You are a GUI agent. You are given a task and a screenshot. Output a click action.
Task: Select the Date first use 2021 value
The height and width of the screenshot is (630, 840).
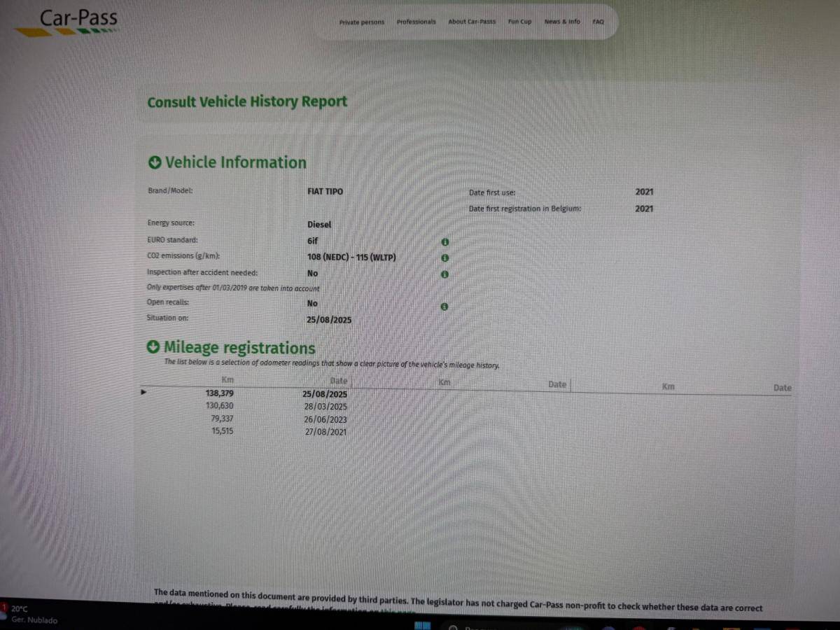tap(644, 192)
